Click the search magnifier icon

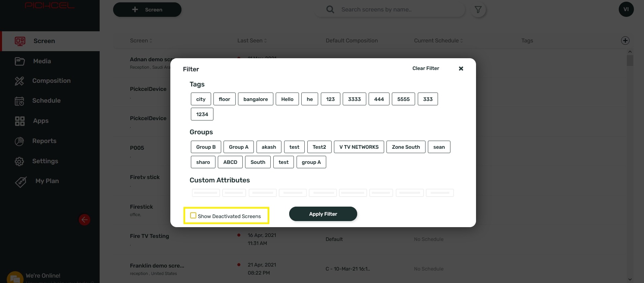(x=330, y=9)
